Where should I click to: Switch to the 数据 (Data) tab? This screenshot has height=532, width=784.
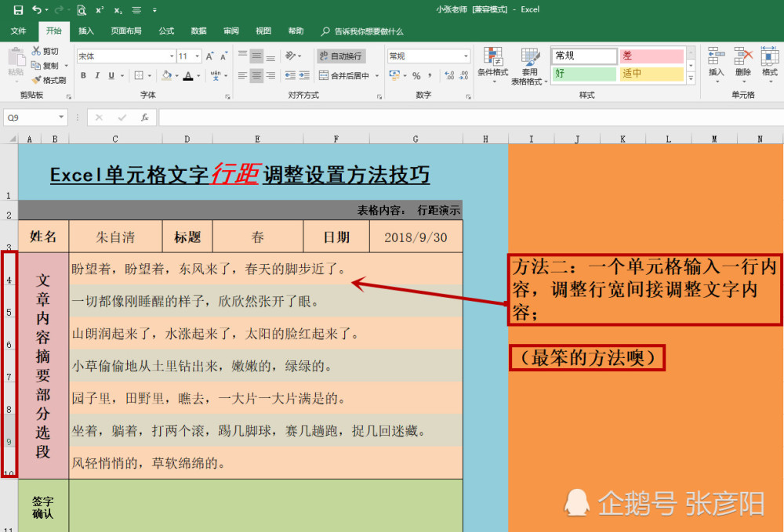click(198, 31)
